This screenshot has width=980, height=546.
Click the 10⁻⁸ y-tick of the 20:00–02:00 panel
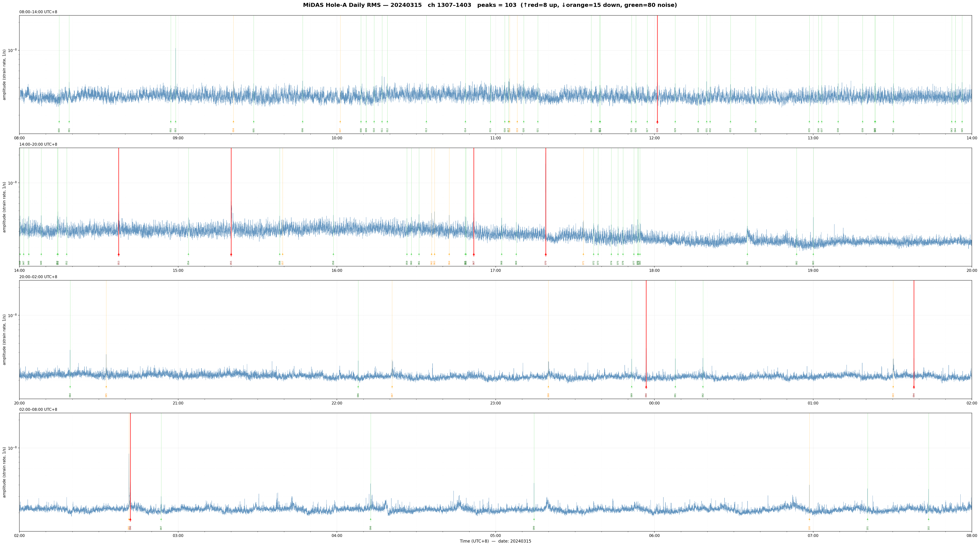click(x=12, y=315)
